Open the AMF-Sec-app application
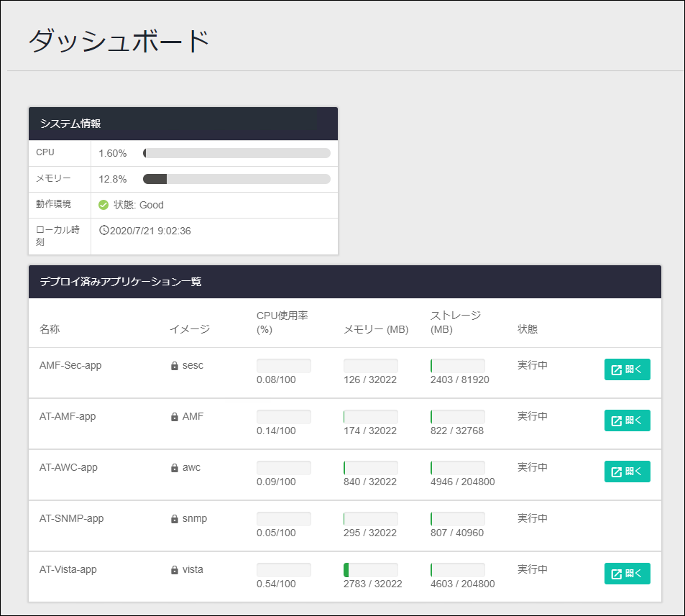The width and height of the screenshot is (685, 616). [x=627, y=369]
